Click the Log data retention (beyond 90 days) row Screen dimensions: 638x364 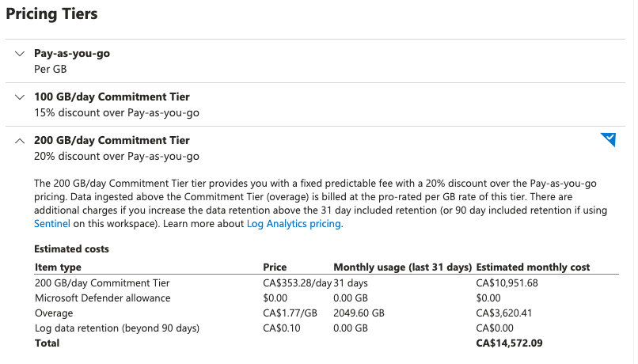[326, 328]
